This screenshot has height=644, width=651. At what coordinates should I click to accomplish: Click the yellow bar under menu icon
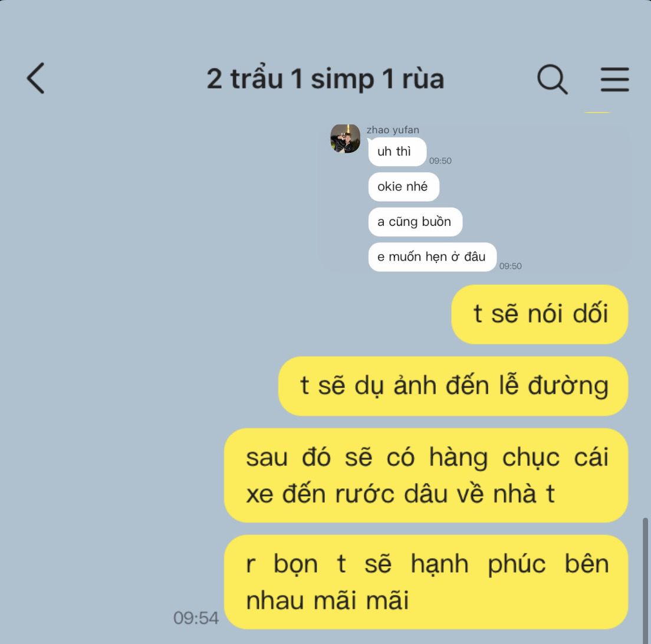[x=597, y=112]
